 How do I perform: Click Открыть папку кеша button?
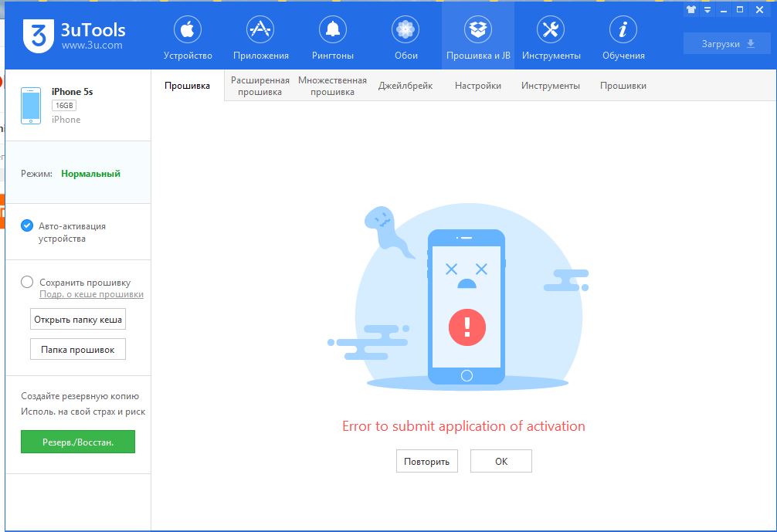pyautogui.click(x=78, y=320)
